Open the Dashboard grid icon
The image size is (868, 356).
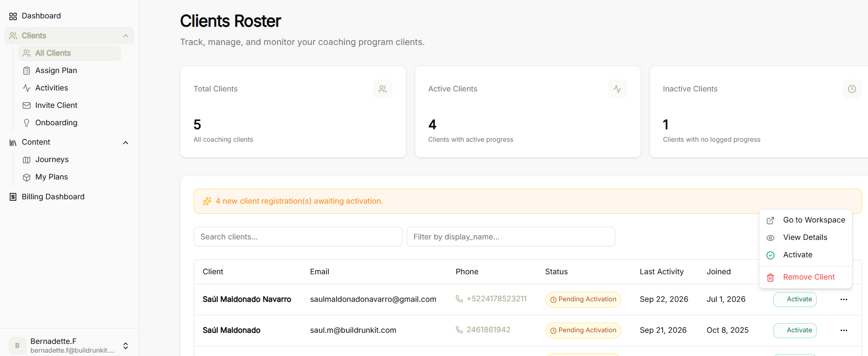(x=13, y=16)
